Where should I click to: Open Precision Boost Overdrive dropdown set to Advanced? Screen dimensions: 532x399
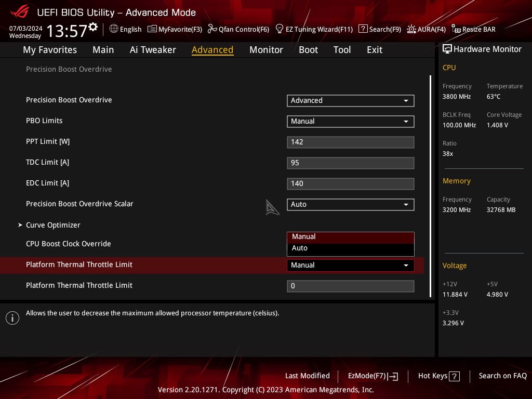coord(350,101)
